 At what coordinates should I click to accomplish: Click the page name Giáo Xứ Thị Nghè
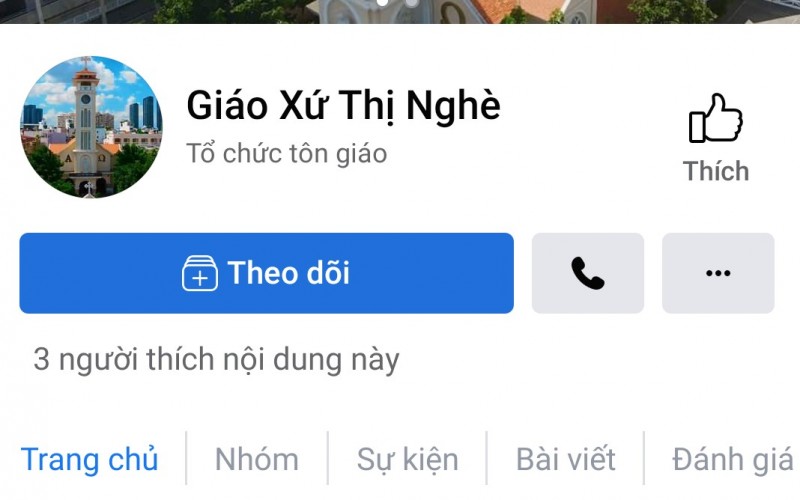pyautogui.click(x=343, y=106)
